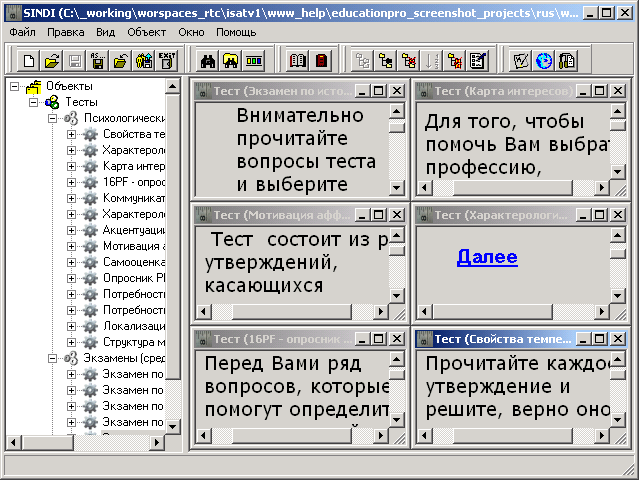The height and width of the screenshot is (480, 639).
Task: Expand the 16PF test node
Action: (x=71, y=182)
